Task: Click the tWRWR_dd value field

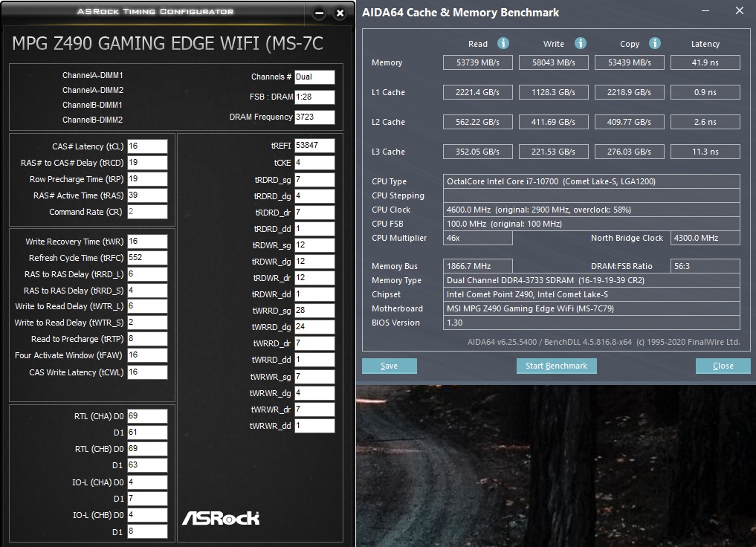Action: click(314, 426)
